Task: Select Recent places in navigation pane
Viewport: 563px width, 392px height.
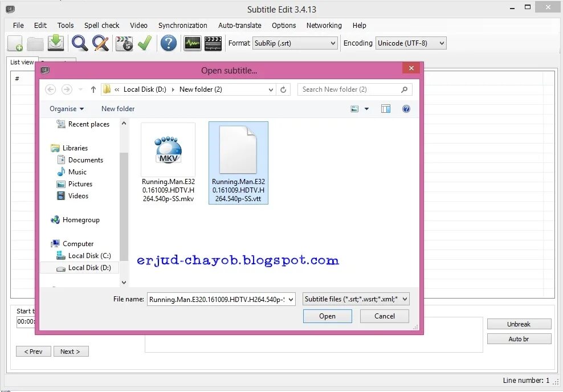Action: pos(83,124)
